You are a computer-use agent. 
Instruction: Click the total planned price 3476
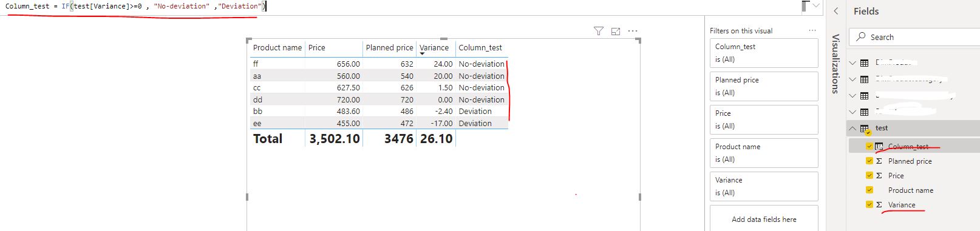[398, 139]
